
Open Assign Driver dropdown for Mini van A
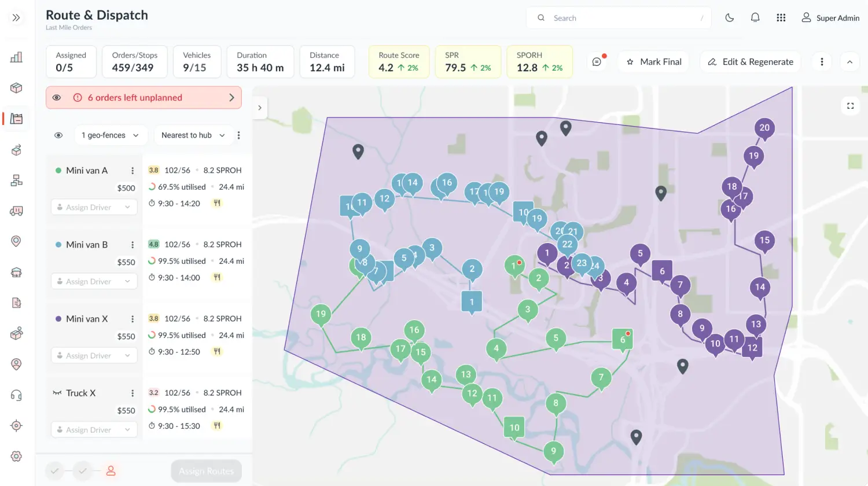(x=94, y=207)
